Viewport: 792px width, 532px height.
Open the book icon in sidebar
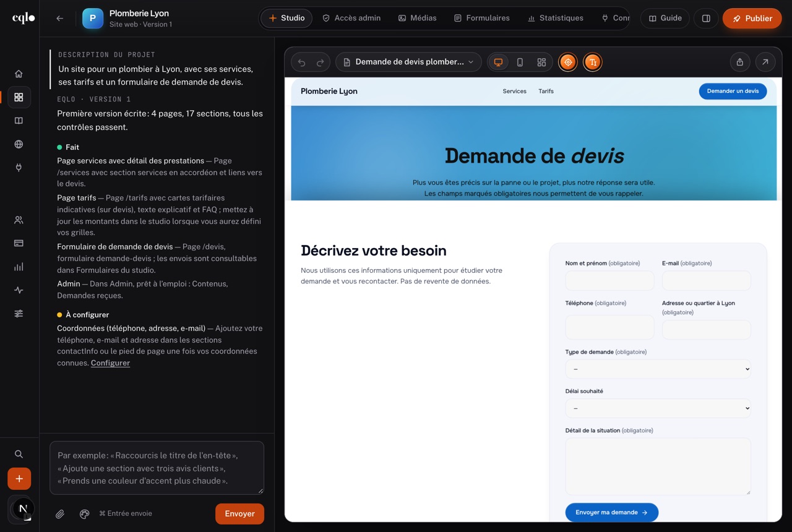(x=19, y=121)
